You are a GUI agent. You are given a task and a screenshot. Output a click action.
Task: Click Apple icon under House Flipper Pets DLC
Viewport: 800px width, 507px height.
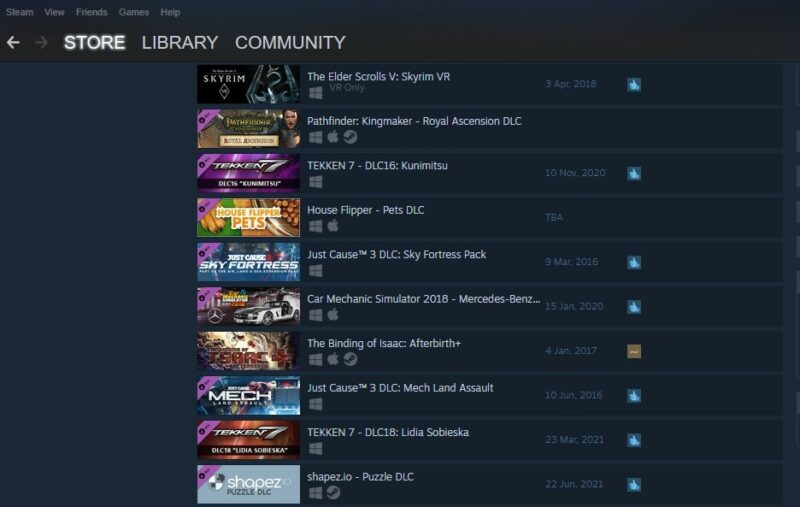coord(333,226)
